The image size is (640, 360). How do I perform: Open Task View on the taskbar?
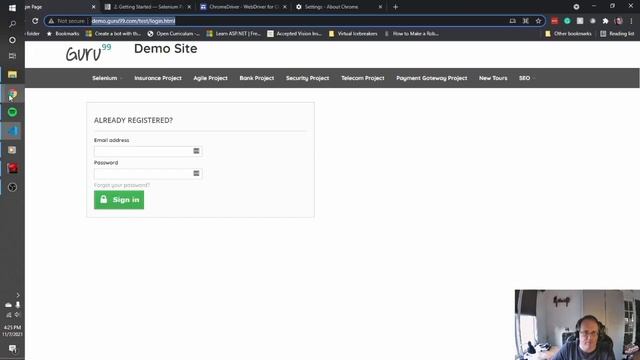click(12, 56)
